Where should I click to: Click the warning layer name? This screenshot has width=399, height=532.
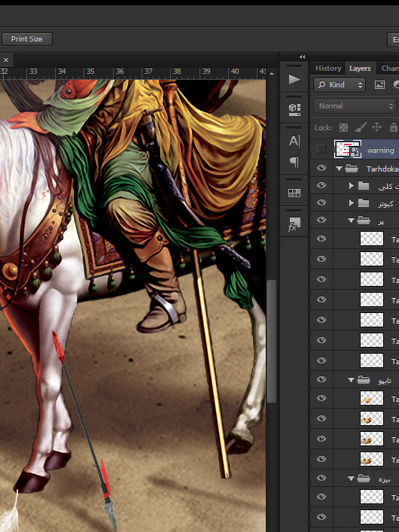coord(380,150)
